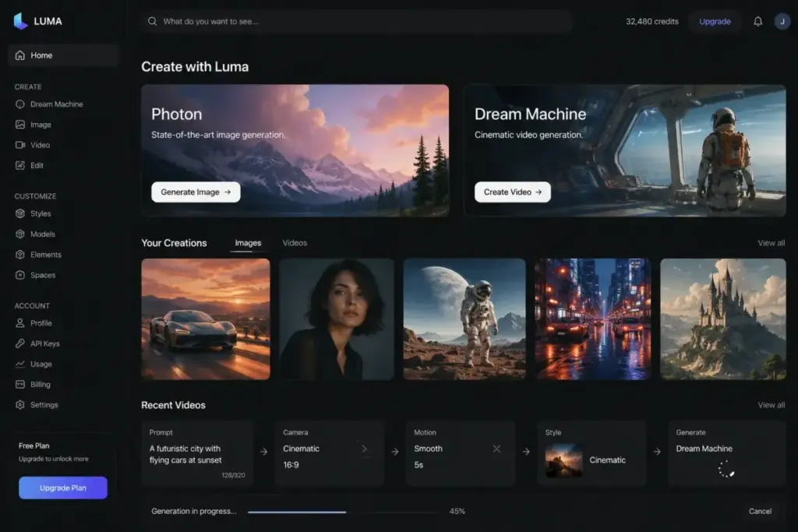Open notifications bell icon

(x=757, y=21)
